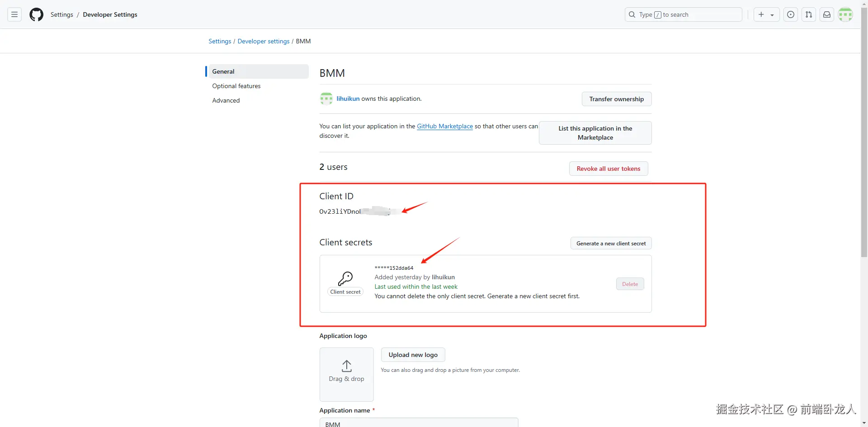The width and height of the screenshot is (868, 427).
Task: Open the notifications inbox icon
Action: click(x=827, y=14)
